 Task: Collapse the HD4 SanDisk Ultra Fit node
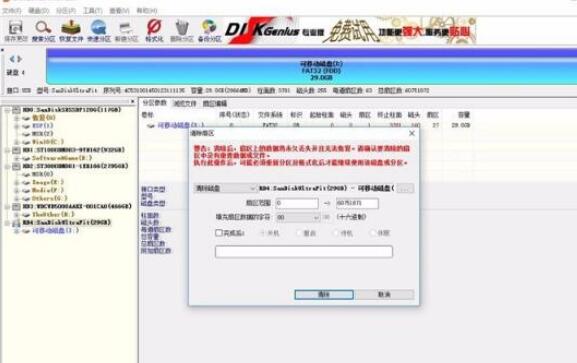pos(7,222)
